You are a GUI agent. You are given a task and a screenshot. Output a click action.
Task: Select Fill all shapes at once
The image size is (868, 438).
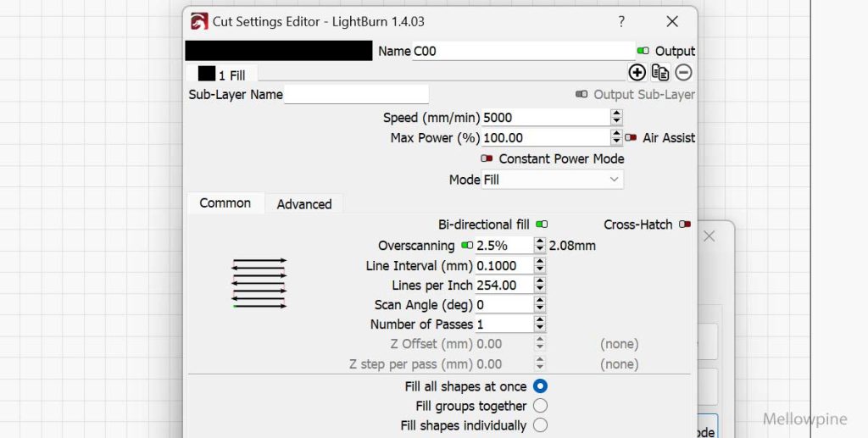point(540,386)
